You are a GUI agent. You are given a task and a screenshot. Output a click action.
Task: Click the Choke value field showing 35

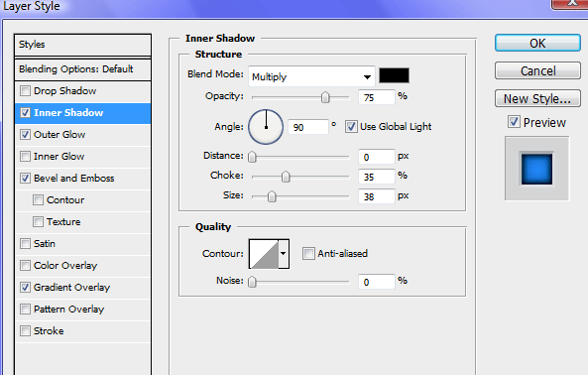[x=377, y=177]
